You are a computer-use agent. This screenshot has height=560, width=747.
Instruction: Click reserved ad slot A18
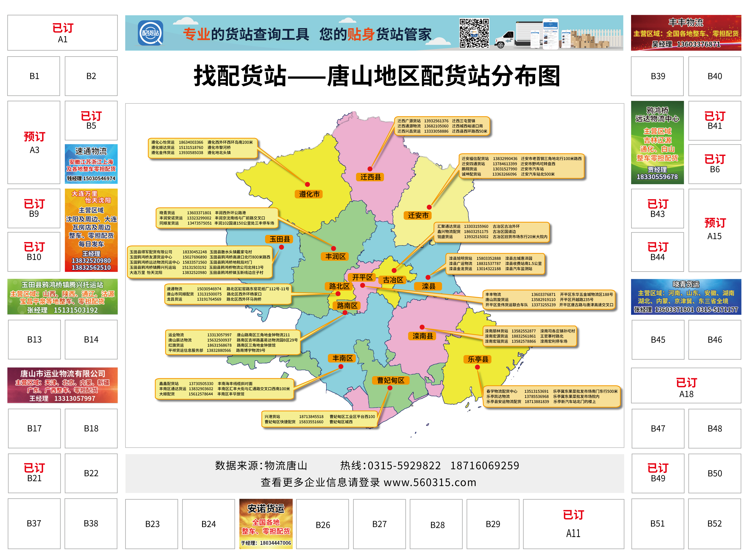pyautogui.click(x=686, y=385)
